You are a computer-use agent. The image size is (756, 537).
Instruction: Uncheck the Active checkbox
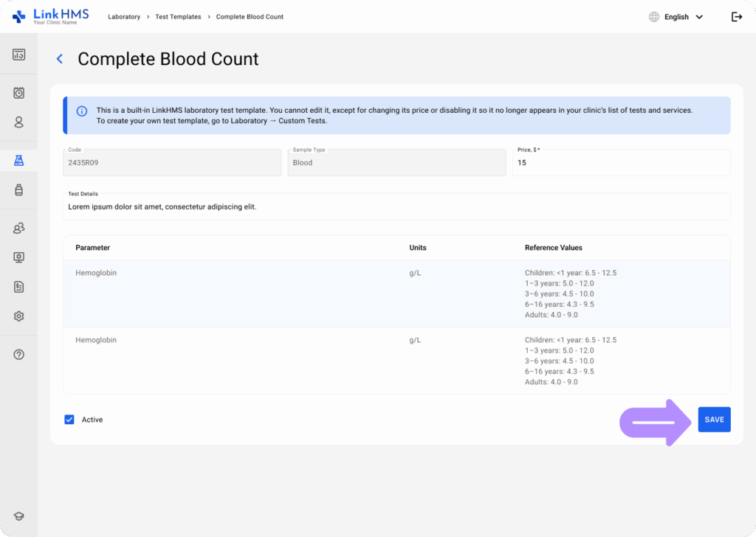pyautogui.click(x=69, y=420)
